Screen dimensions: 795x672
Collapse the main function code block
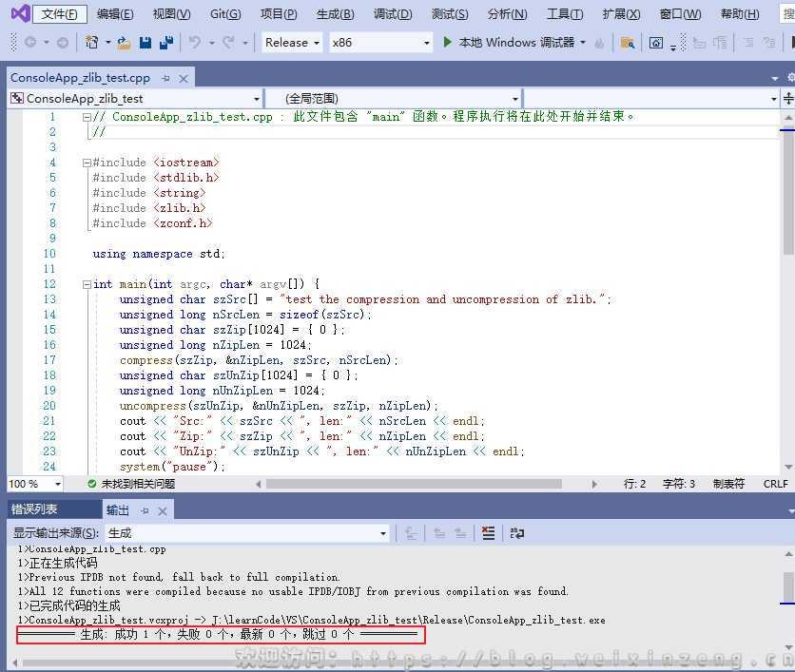coord(87,284)
